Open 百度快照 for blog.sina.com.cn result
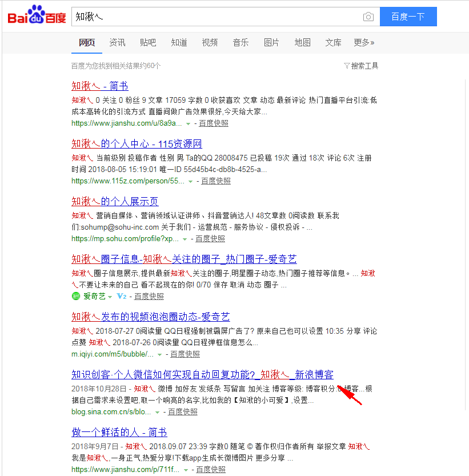This screenshot has height=476, width=469. tap(182, 411)
